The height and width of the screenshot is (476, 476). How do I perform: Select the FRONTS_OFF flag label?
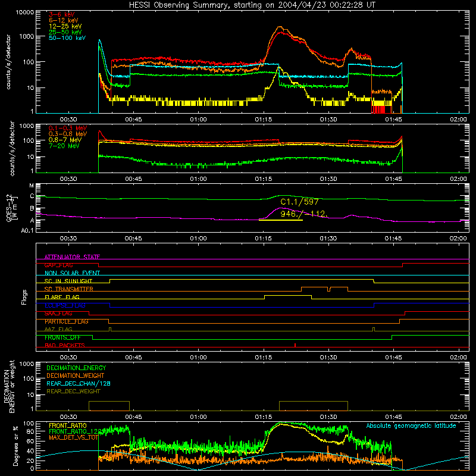[62, 337]
